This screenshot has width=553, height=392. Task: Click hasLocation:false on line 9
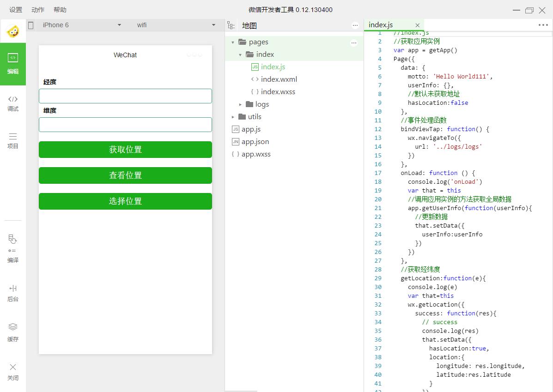click(438, 103)
